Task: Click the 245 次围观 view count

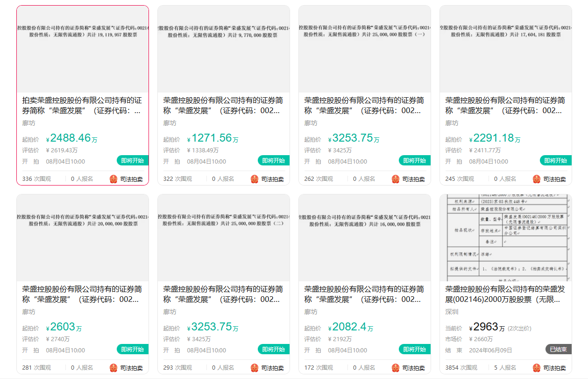Action: 460,179
